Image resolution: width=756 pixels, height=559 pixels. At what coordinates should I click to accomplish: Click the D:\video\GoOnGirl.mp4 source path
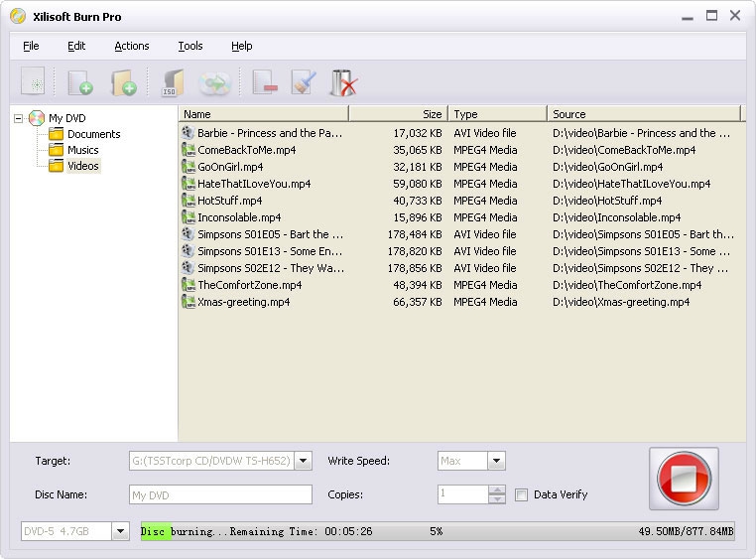click(607, 167)
